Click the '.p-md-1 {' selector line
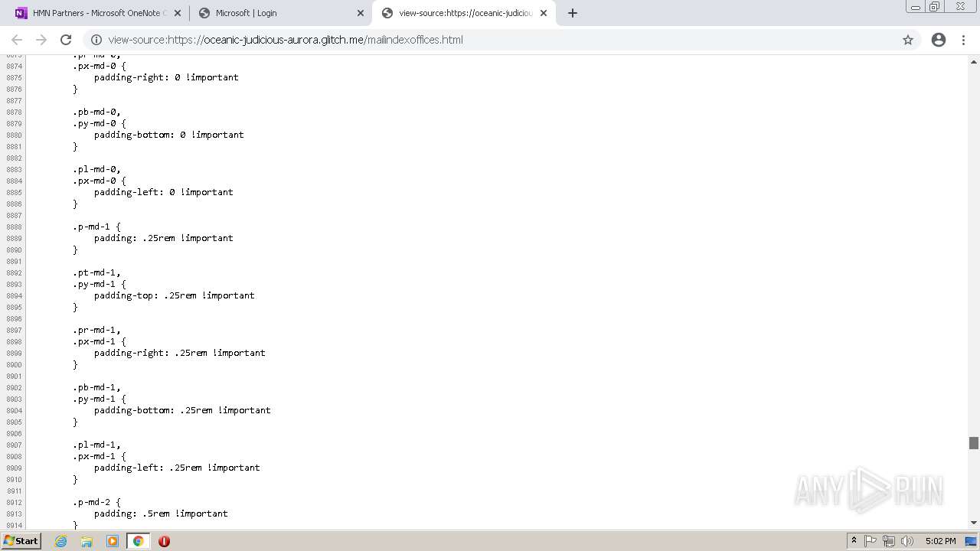The height and width of the screenshot is (551, 980). pyautogui.click(x=96, y=227)
